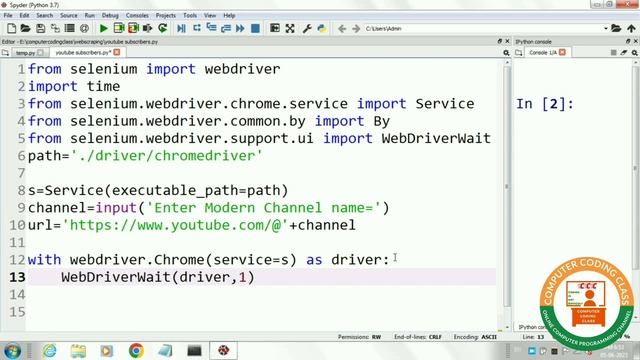Stop the current console command square

point(613,53)
